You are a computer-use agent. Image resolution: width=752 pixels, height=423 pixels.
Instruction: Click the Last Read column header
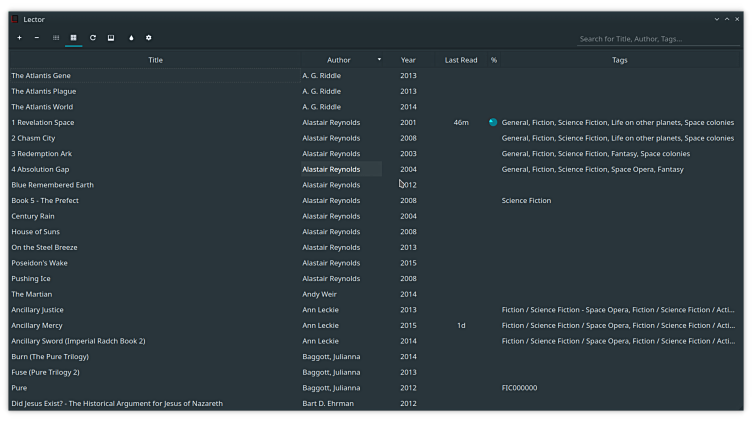pos(460,60)
